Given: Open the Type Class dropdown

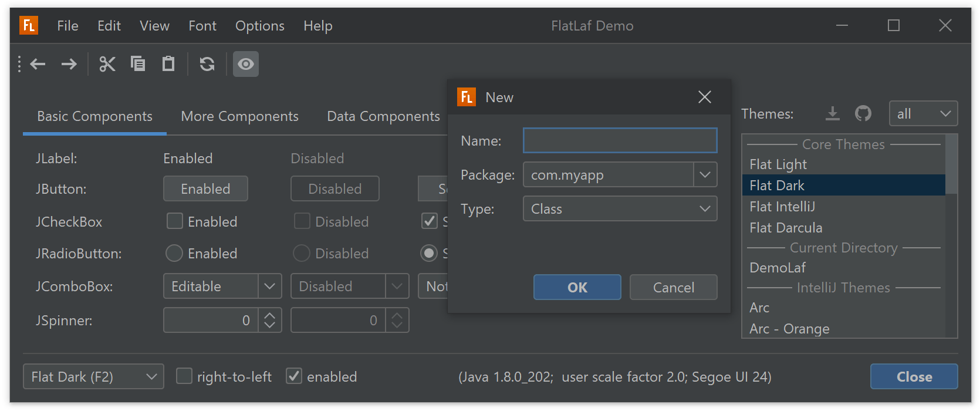Looking at the screenshot, I should pos(620,208).
